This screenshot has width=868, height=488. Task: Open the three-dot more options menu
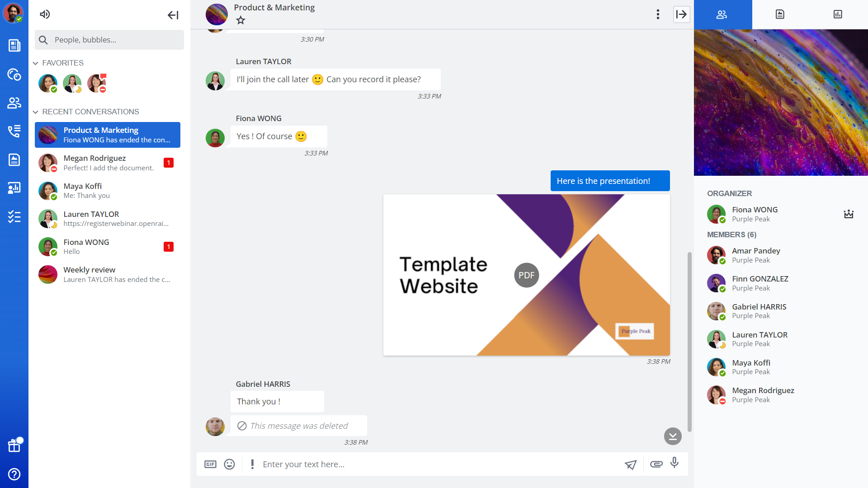pos(658,14)
